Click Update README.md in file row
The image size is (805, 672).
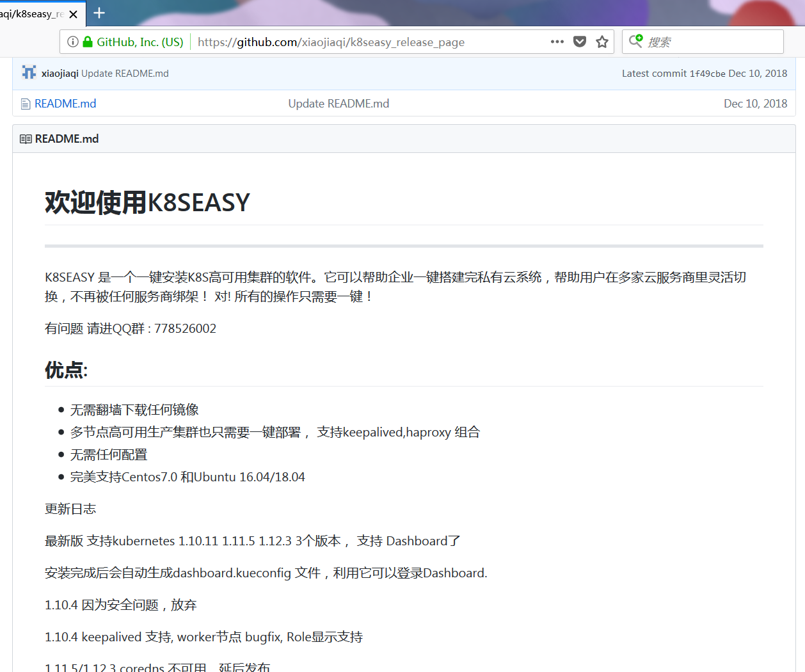[339, 104]
